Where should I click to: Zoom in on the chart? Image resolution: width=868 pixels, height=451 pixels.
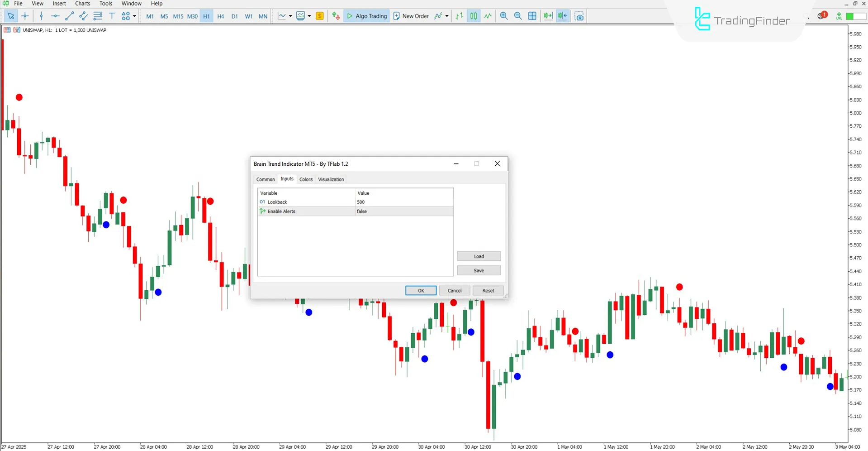[503, 16]
